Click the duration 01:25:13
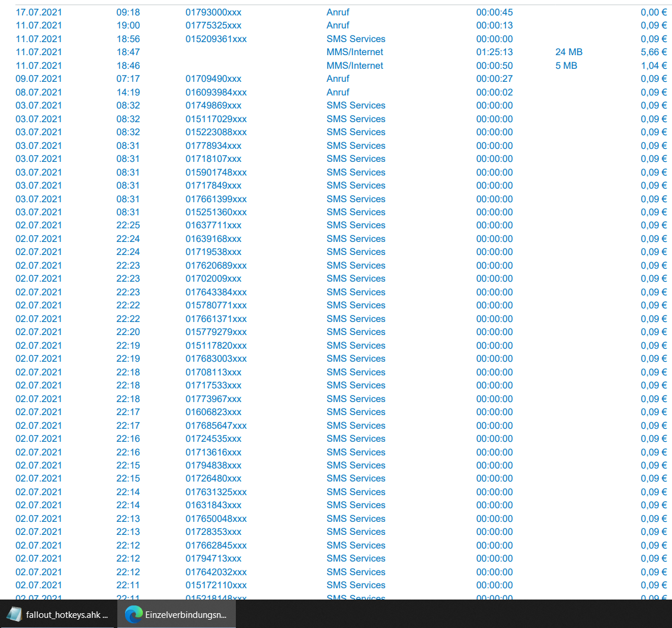The width and height of the screenshot is (672, 628). coord(495,52)
